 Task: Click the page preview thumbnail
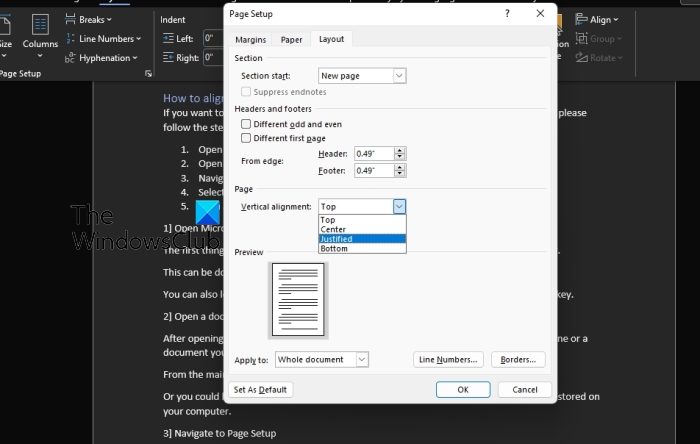point(298,299)
